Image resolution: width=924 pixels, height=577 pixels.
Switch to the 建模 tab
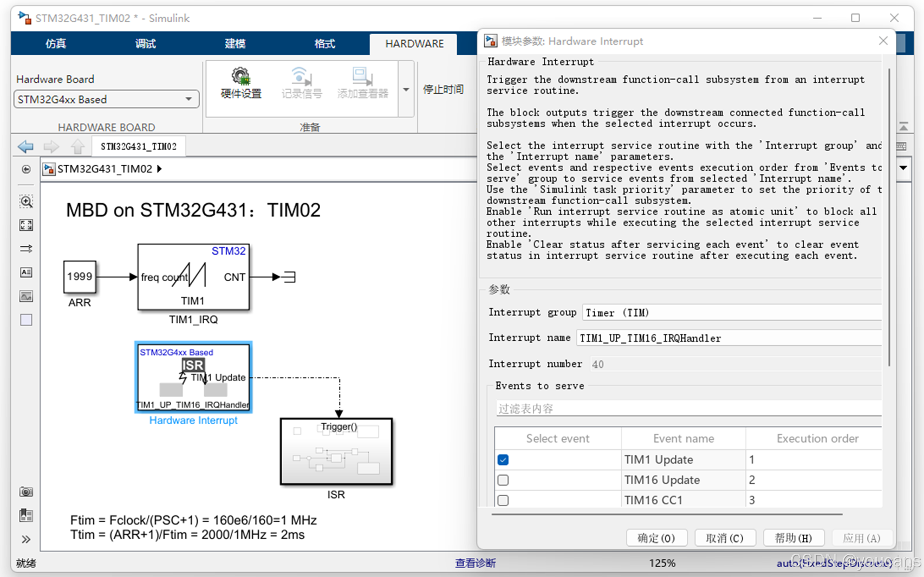click(235, 44)
